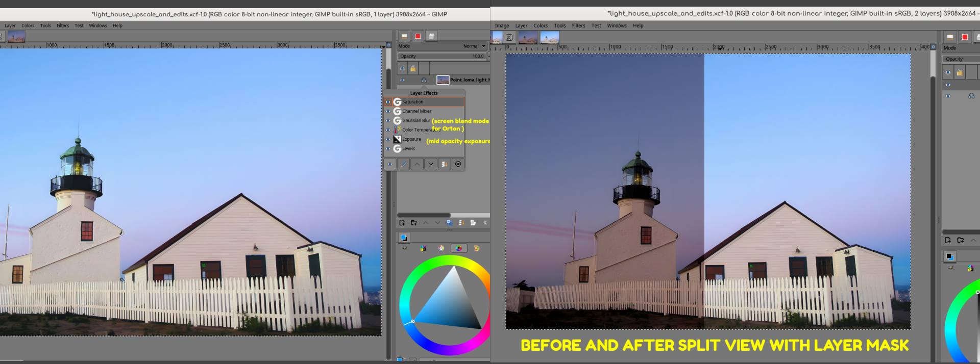Adjust the Opacity slider at 100.0
Screen dimensions: 980x364
point(442,57)
